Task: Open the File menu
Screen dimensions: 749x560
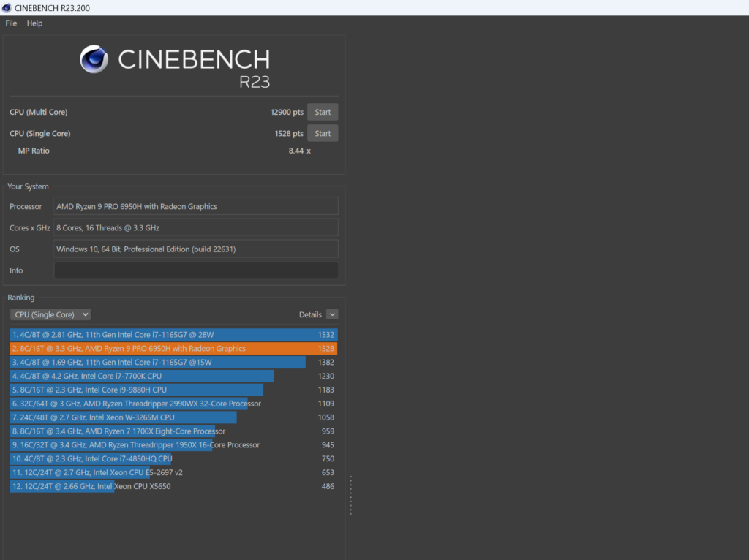Action: (x=11, y=23)
